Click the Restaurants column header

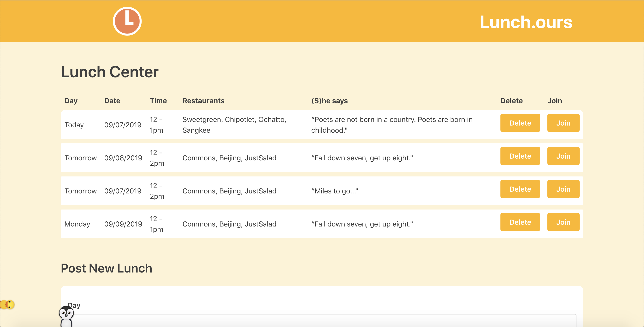pyautogui.click(x=203, y=101)
